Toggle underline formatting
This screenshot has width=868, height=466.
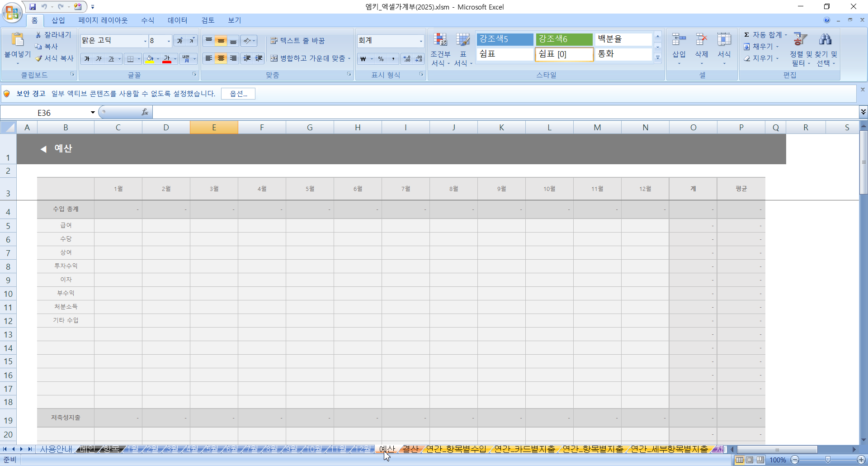(x=111, y=59)
